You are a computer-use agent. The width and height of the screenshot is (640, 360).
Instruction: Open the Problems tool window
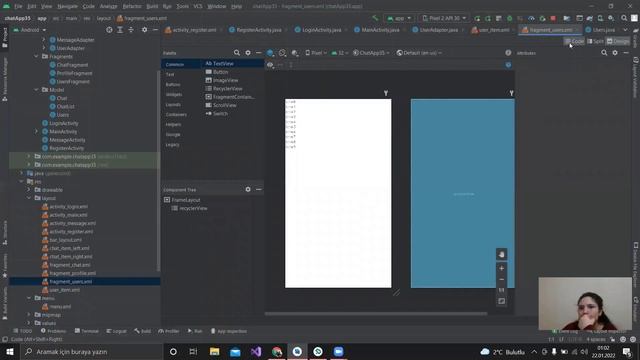click(x=53, y=331)
